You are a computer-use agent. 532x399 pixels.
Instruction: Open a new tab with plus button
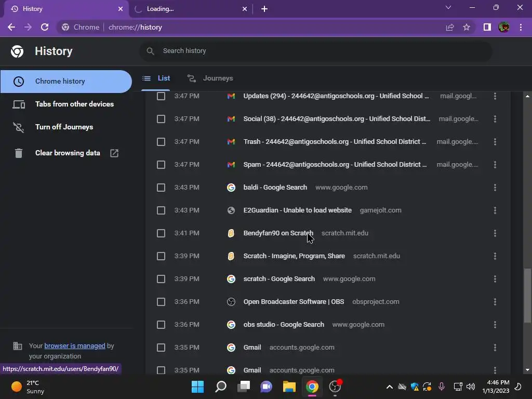tap(264, 9)
